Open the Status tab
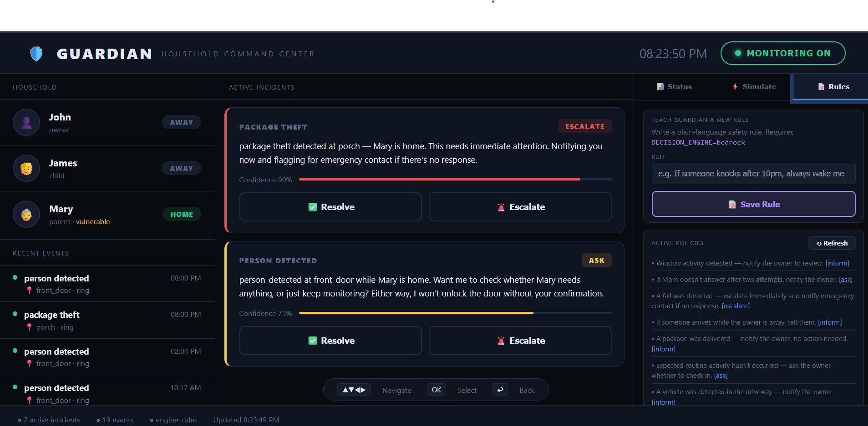Image resolution: width=868 pixels, height=426 pixels. (x=674, y=87)
